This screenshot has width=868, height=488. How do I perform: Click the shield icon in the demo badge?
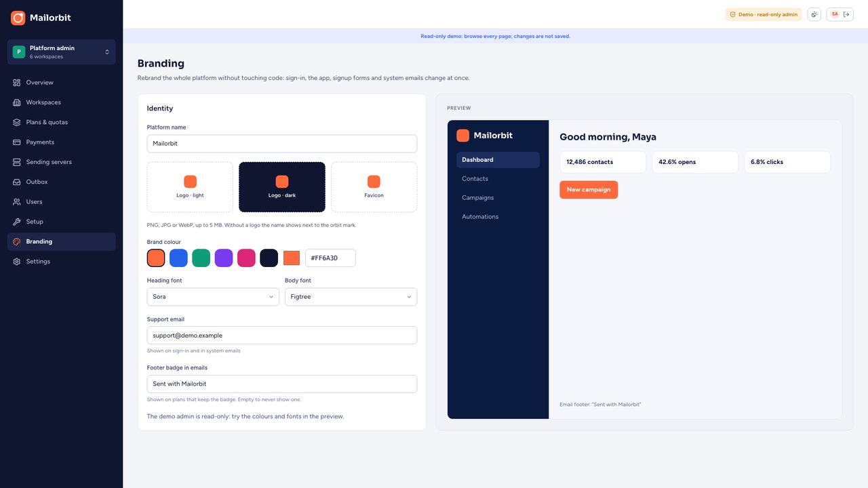click(732, 14)
